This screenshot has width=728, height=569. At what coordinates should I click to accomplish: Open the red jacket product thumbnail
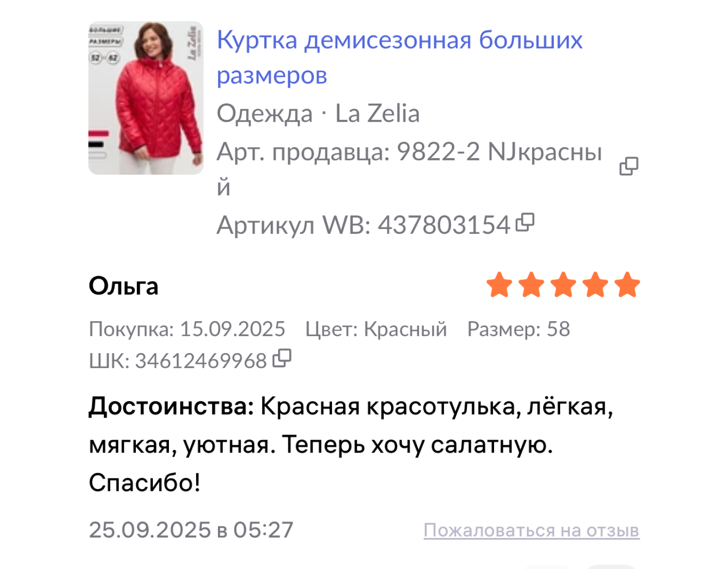[146, 98]
